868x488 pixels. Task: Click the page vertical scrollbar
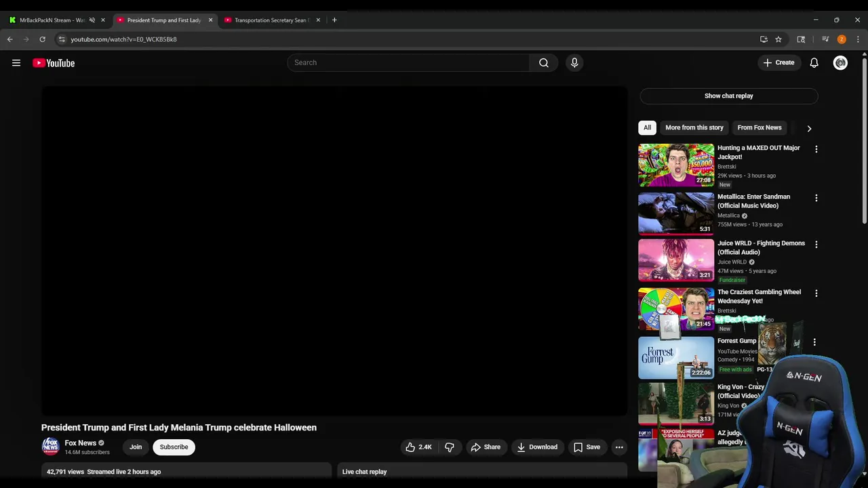coord(864,140)
